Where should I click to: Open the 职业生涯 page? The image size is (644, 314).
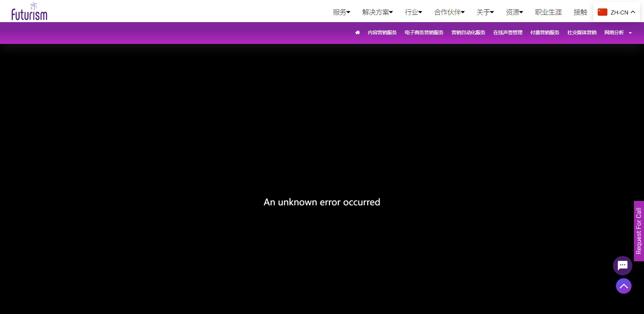[x=548, y=12]
